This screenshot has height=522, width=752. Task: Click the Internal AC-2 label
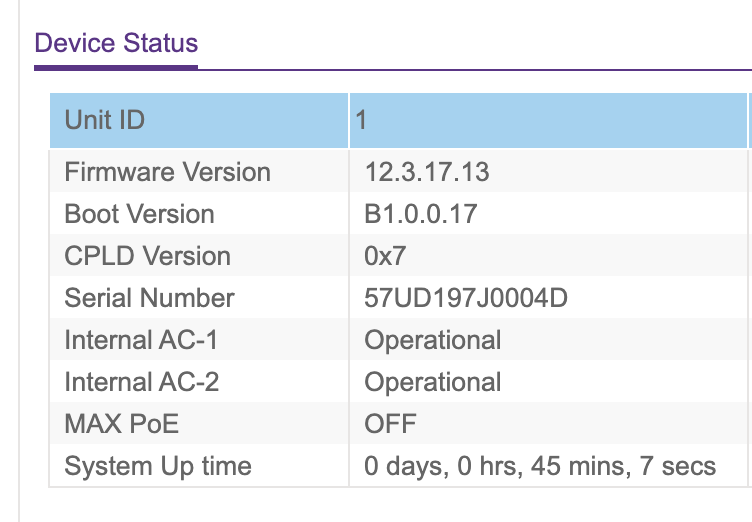pos(142,382)
